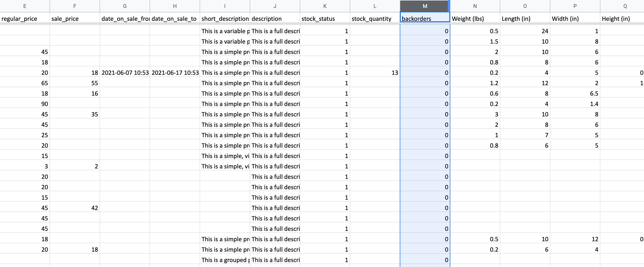Select the Weight (lbs) header cell
Screen dimensions: 644x267
click(x=475, y=19)
